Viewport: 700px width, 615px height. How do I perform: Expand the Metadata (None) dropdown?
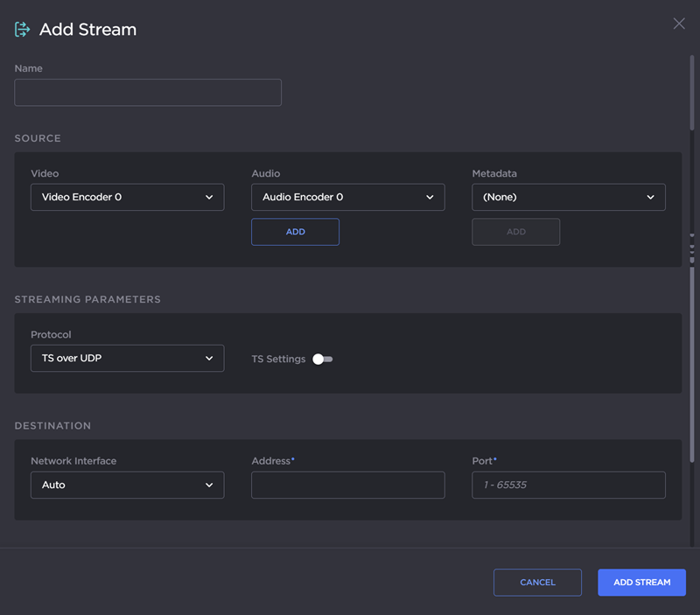click(568, 198)
